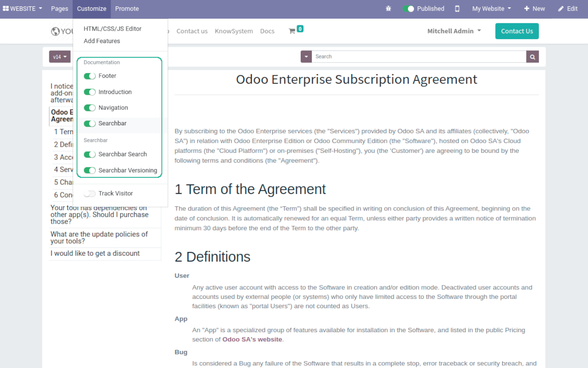Open HTML/CSS/JS Editor

tap(112, 29)
